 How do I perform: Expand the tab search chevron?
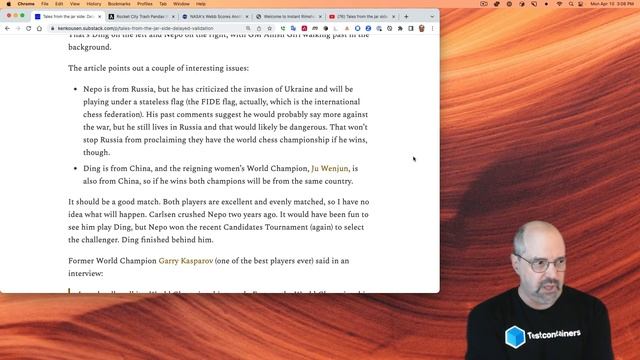[432, 17]
